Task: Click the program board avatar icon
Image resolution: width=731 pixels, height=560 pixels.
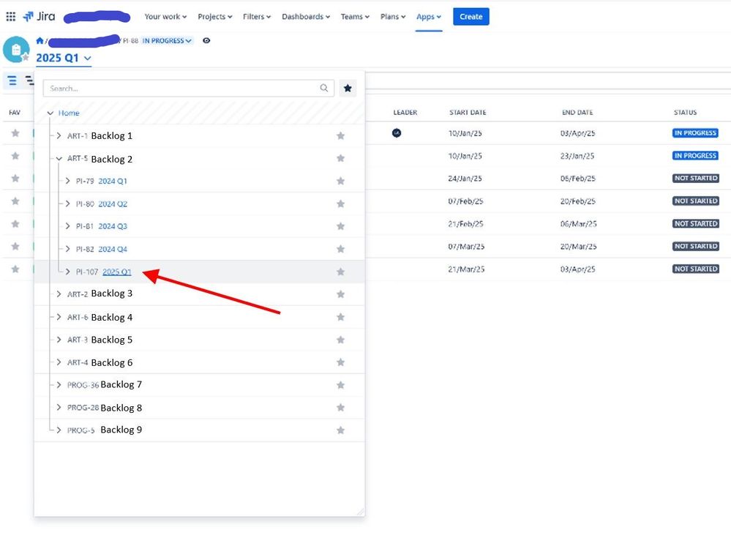Action: [16, 50]
